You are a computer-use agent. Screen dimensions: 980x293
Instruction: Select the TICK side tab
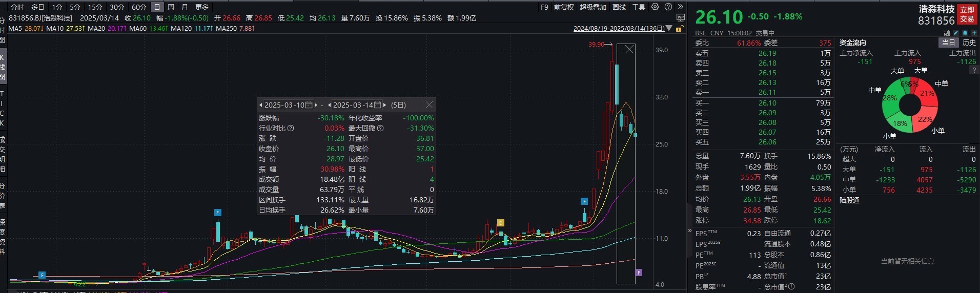click(3, 108)
